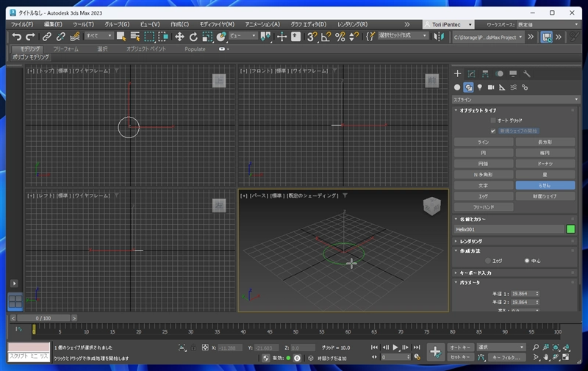Screen dimensions: 588x371
Task: Expand the レンダリング rollout
Action: [514, 241]
